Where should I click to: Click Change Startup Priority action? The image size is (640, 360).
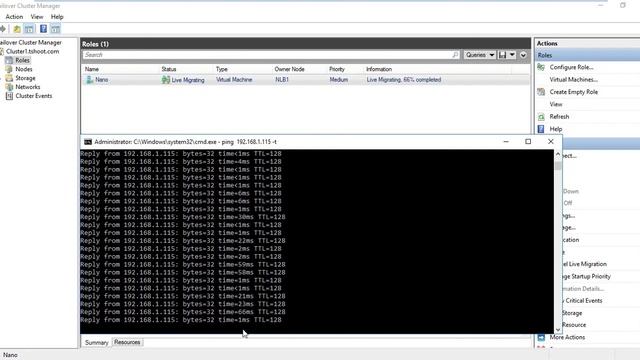click(x=587, y=276)
